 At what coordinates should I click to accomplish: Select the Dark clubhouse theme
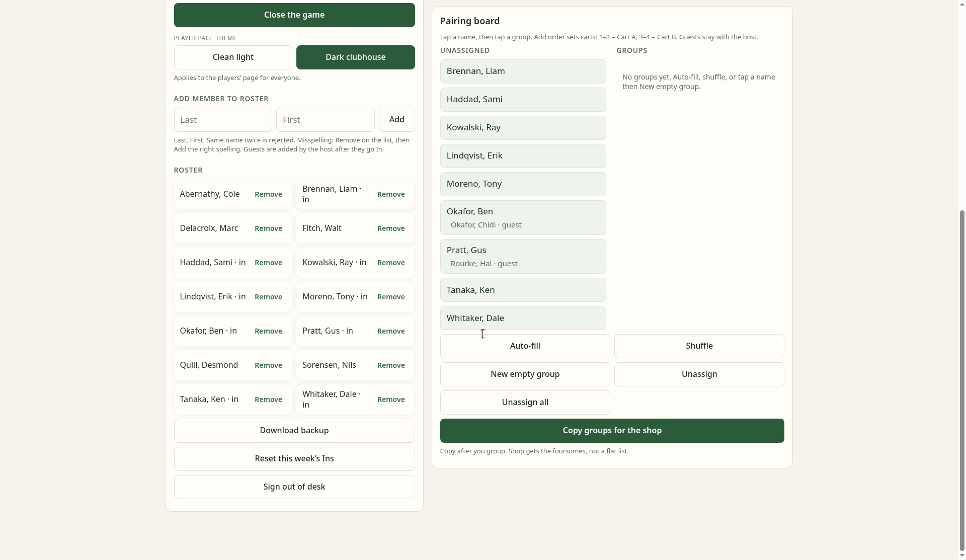pos(356,57)
